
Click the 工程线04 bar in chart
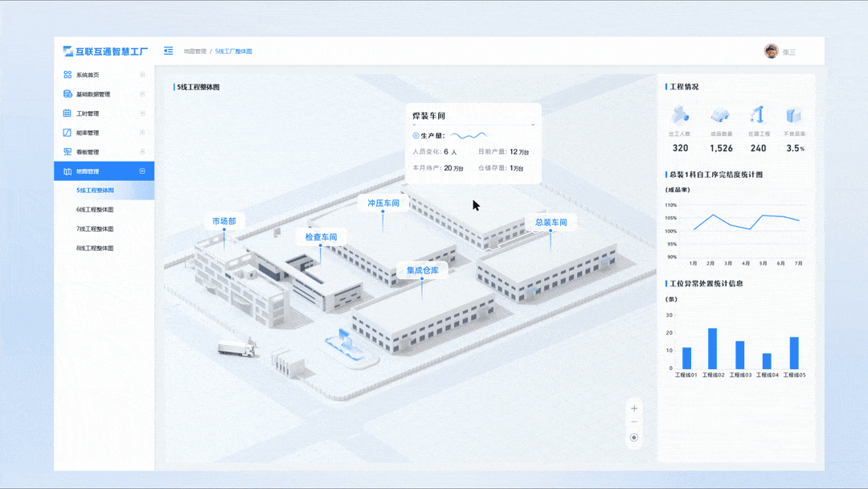767,361
